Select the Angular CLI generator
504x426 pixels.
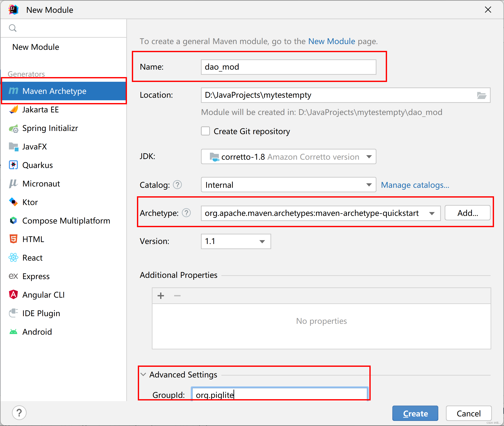point(64,295)
